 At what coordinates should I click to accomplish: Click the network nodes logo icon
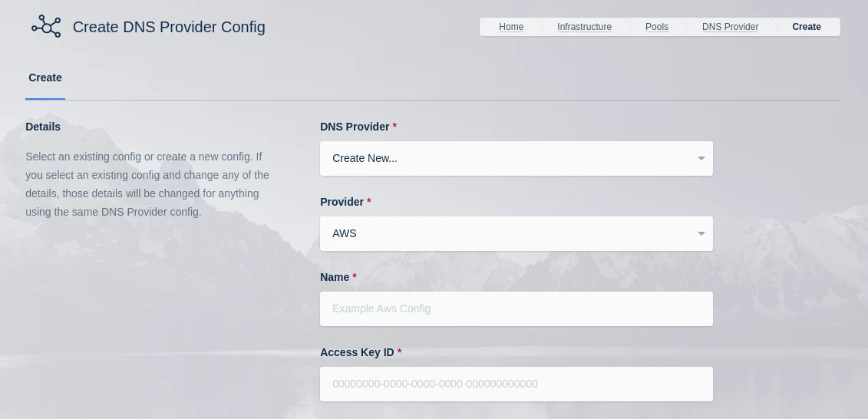[x=46, y=27]
